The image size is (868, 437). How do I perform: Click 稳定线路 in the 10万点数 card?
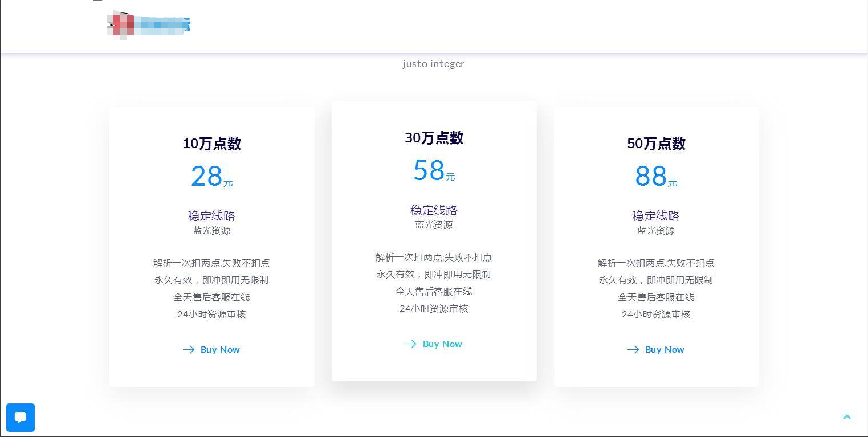pos(211,216)
